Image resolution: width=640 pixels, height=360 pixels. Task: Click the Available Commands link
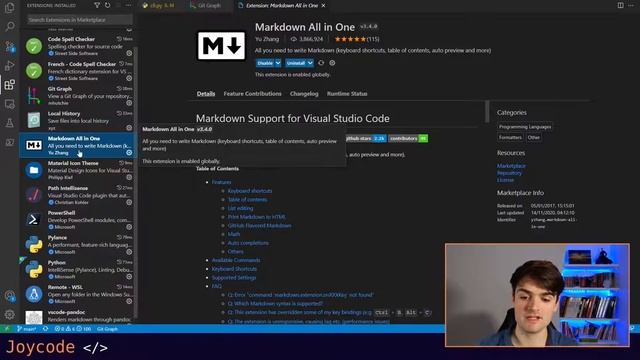(236, 260)
